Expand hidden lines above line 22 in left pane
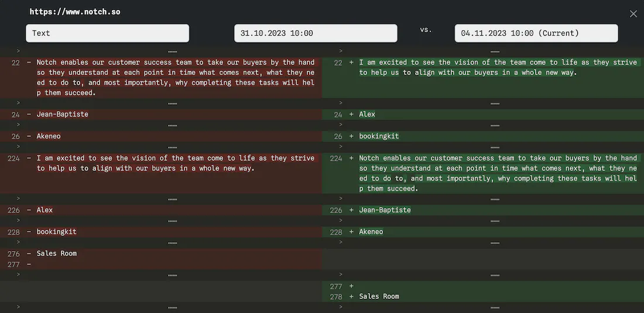644x313 pixels. point(172,51)
